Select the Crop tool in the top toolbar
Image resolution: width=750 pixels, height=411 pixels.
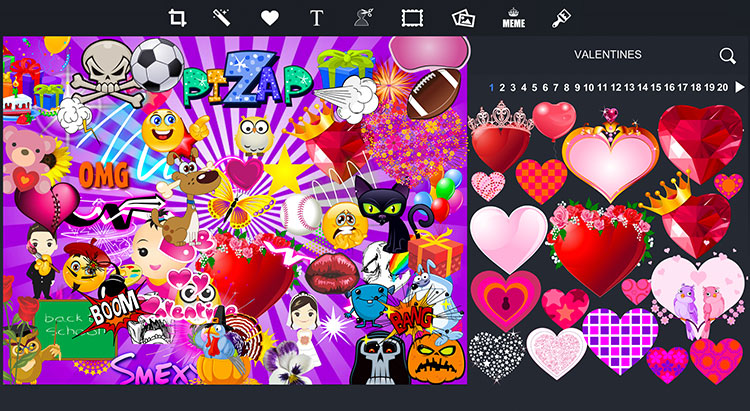click(x=177, y=18)
